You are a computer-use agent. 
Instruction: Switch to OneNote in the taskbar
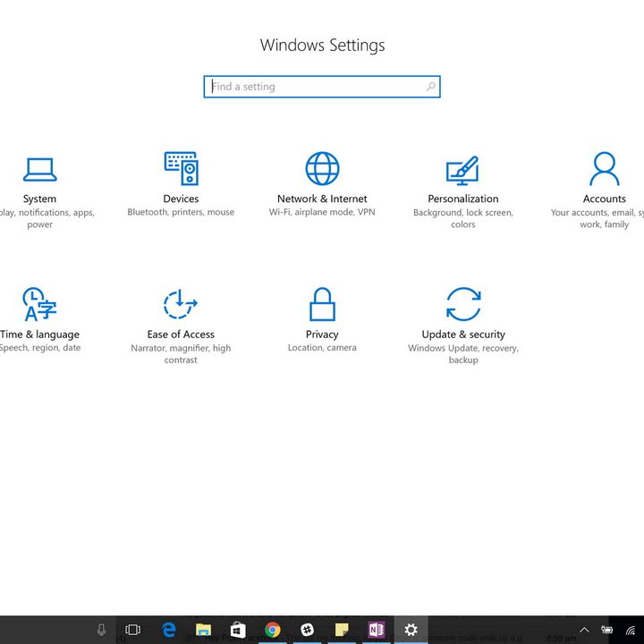(377, 629)
